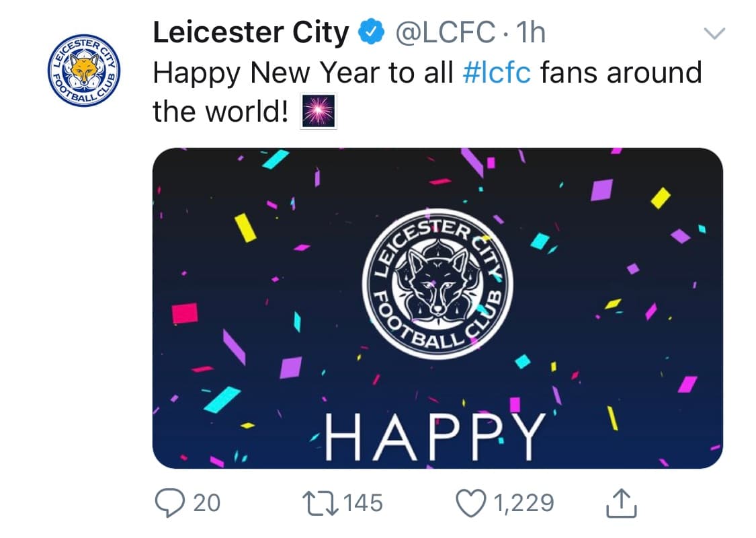Open the Leicester City display name link
The height and width of the screenshot is (538, 756).
(x=251, y=32)
